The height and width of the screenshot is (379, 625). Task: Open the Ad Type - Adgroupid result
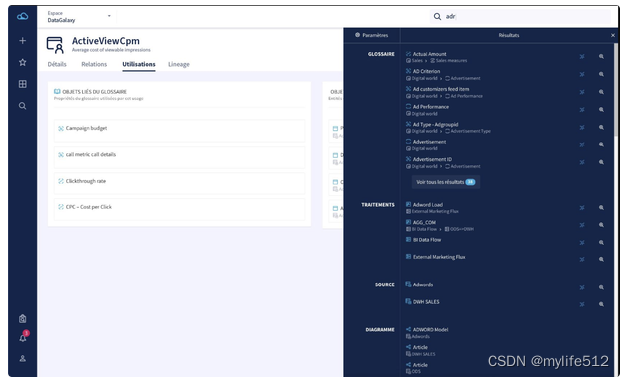coord(435,124)
